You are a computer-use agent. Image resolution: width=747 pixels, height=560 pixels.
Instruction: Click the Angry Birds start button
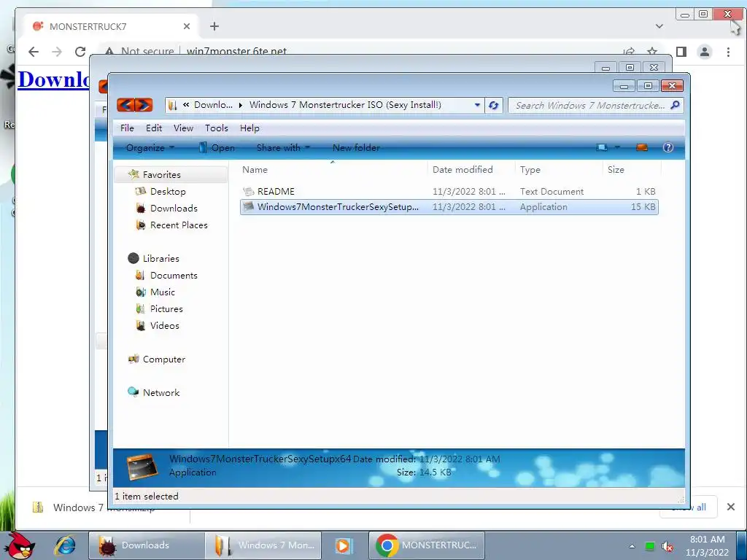pos(18,545)
